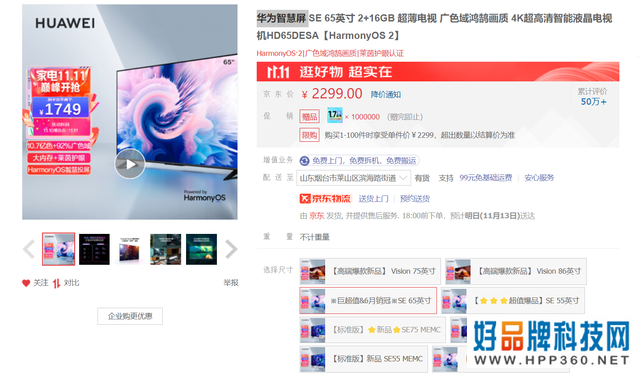The height and width of the screenshot is (373, 640).
Task: Show previous product thumbnails with left arrow
Action: (29, 249)
